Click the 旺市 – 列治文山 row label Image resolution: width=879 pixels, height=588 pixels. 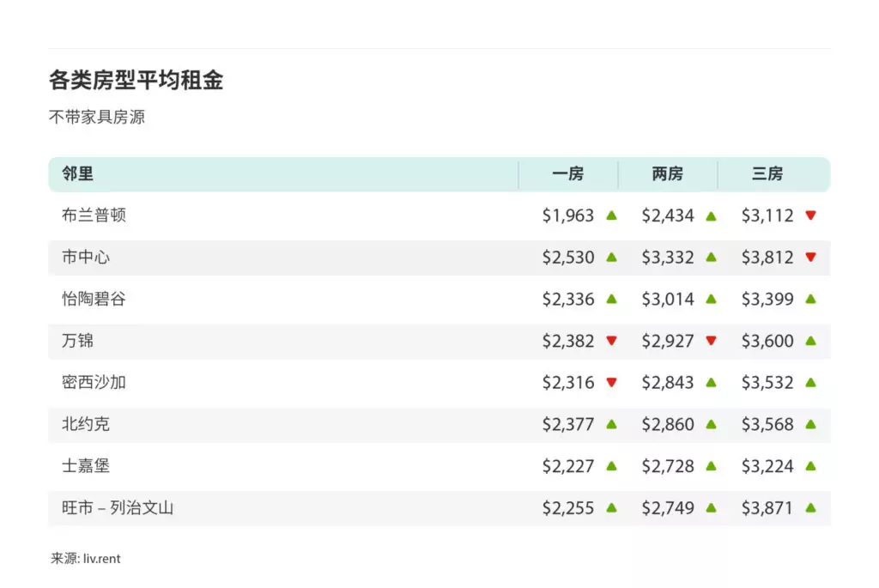click(x=118, y=508)
